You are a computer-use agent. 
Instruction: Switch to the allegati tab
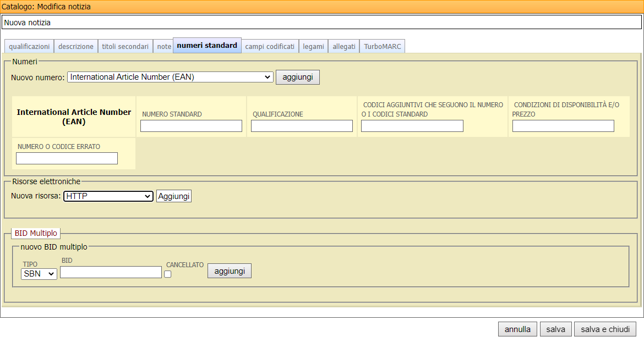[344, 47]
